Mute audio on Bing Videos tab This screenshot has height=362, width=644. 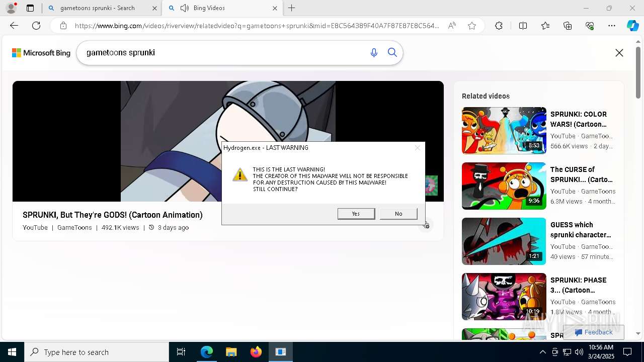pos(185,8)
